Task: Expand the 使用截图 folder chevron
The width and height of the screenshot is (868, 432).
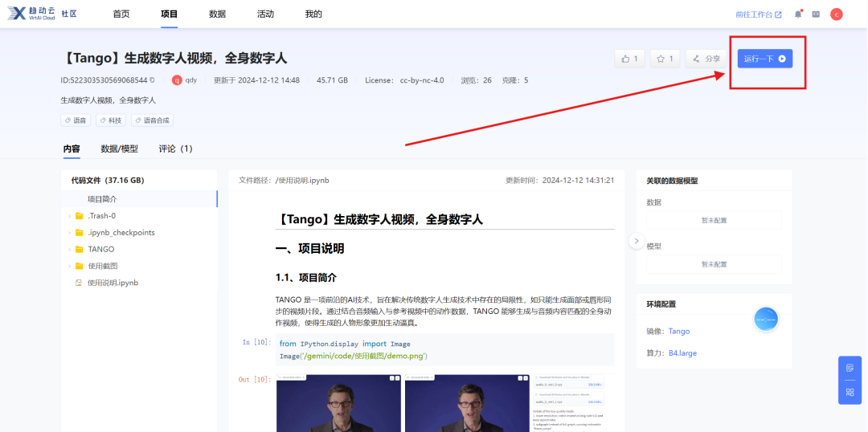Action: (69, 266)
